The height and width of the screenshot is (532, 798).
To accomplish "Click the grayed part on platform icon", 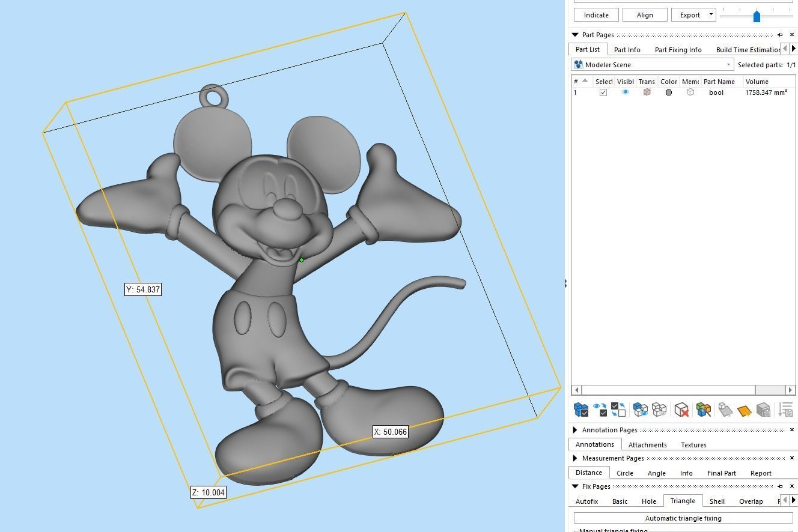I will click(x=725, y=410).
